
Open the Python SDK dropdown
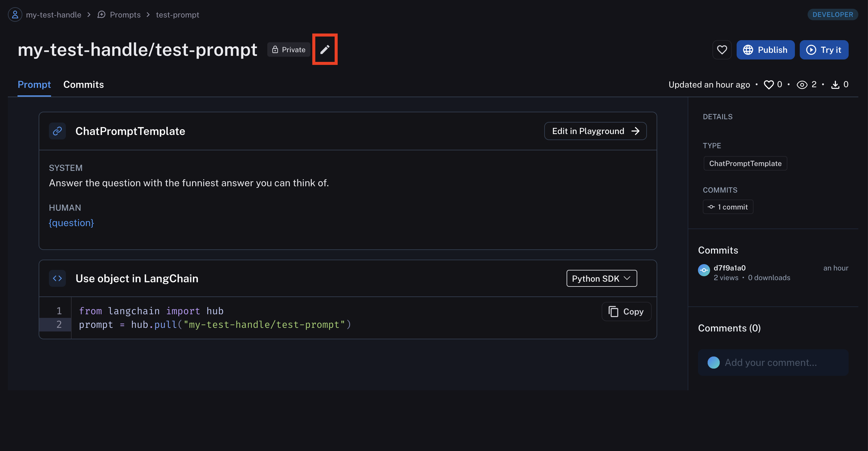tap(601, 279)
